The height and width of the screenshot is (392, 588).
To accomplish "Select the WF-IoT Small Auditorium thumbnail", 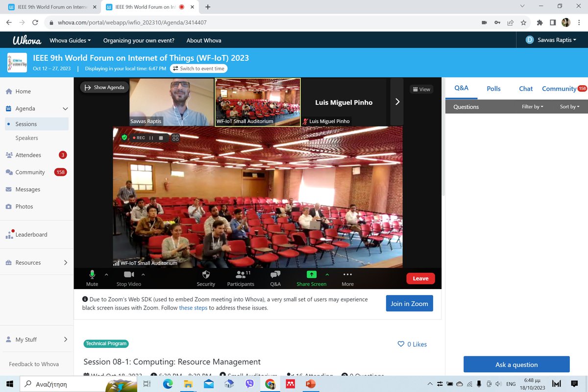I will pos(258,102).
